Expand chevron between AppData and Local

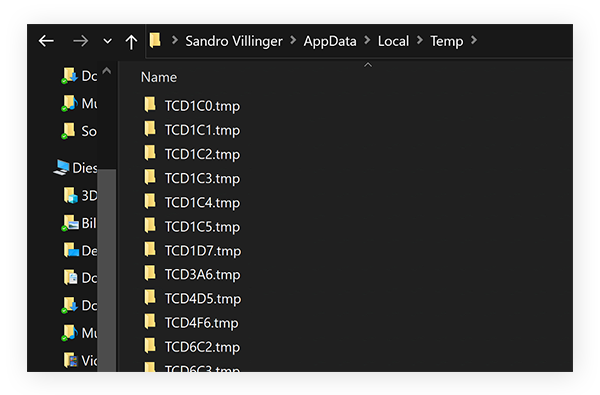pyautogui.click(x=367, y=40)
